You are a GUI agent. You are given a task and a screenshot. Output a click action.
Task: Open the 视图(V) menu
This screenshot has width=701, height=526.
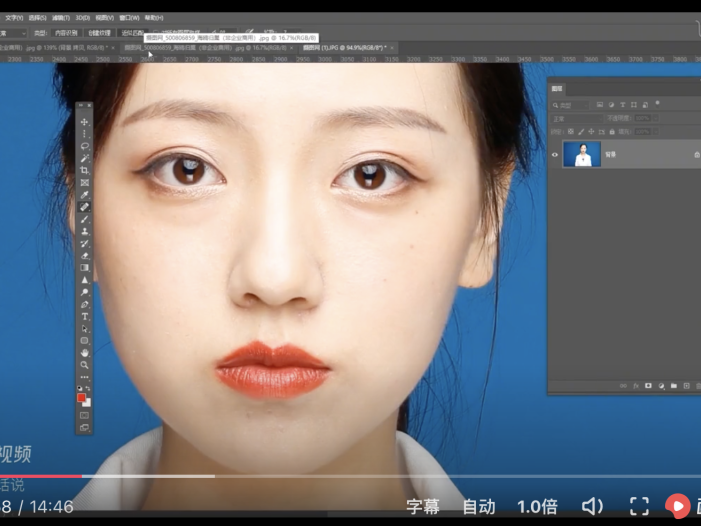[x=105, y=18]
